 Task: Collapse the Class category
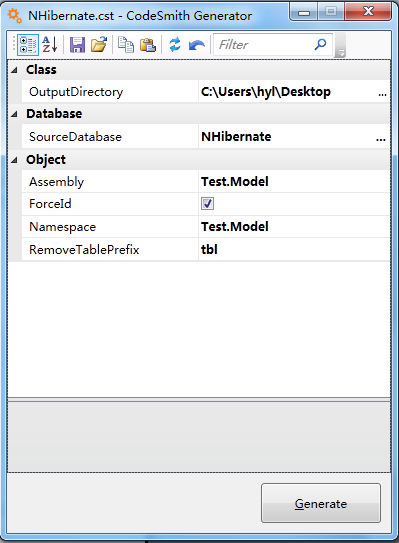tap(14, 70)
